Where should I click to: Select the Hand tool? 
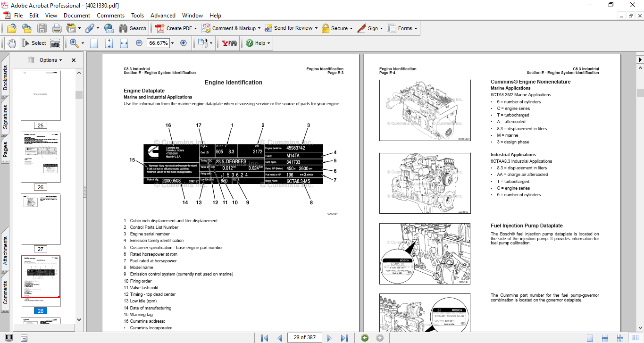click(12, 43)
